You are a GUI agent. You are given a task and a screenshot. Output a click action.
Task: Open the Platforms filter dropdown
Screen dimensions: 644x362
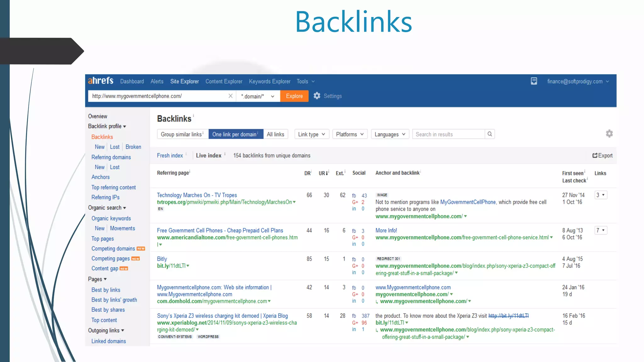(x=350, y=134)
